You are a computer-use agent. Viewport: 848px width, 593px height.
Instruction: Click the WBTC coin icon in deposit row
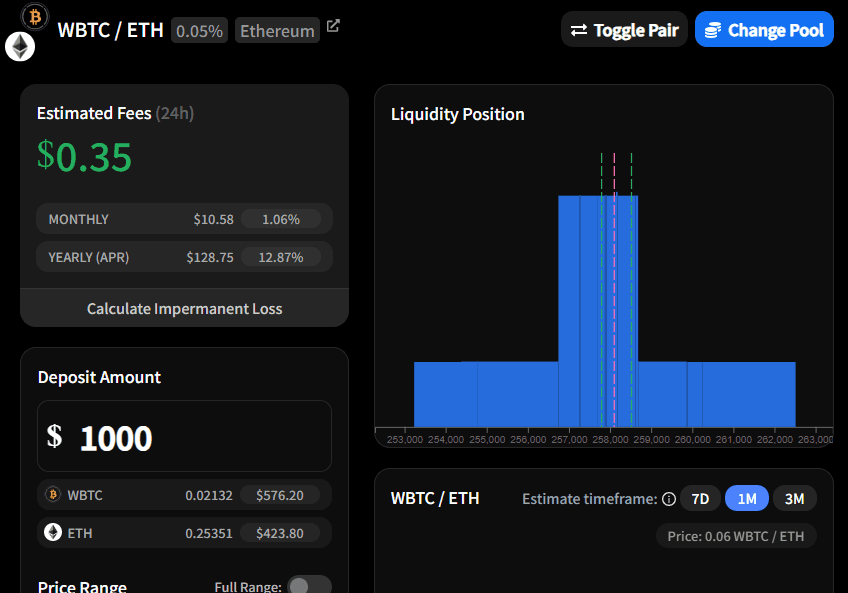tap(53, 494)
